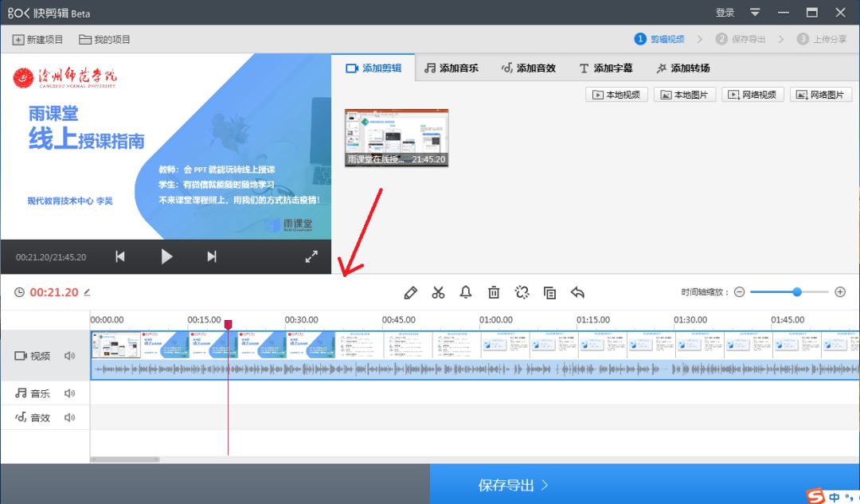Mute the 视频 track
The width and height of the screenshot is (860, 504).
pos(69,356)
